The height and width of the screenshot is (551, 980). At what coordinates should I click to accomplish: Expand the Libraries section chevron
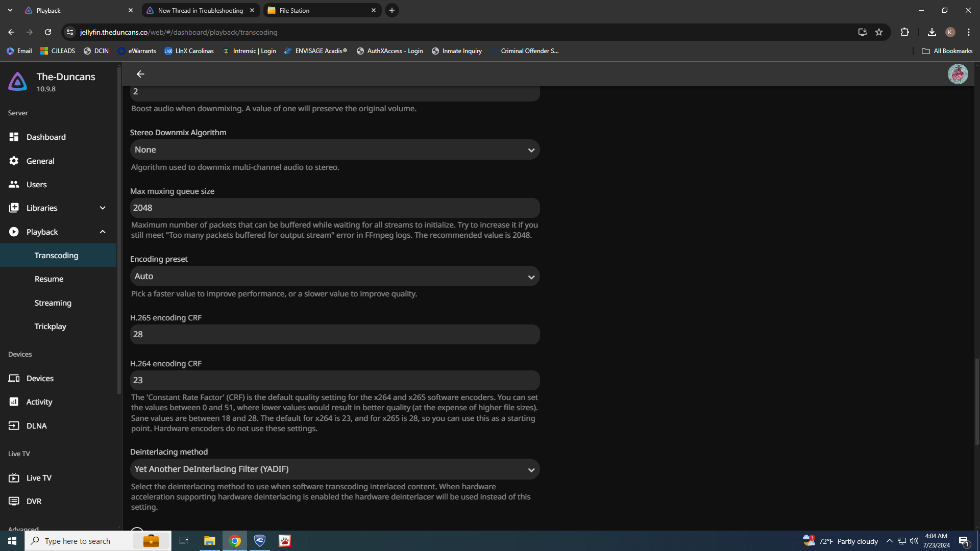[x=103, y=208]
